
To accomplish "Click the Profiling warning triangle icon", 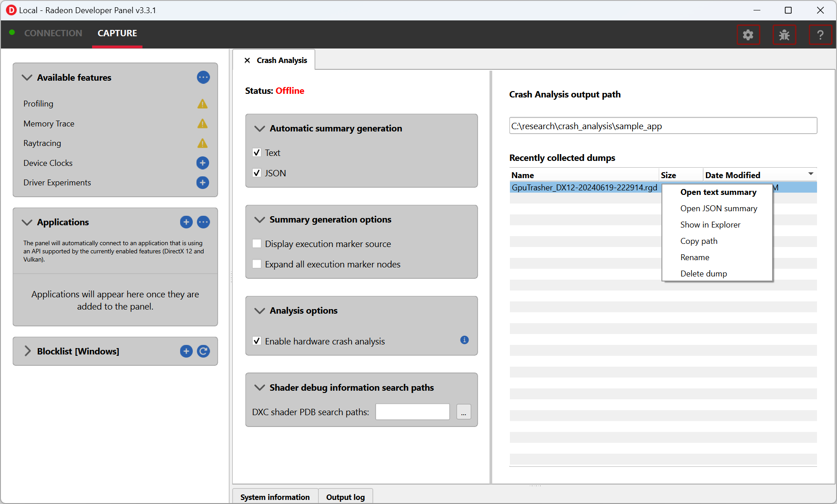I will 202,104.
